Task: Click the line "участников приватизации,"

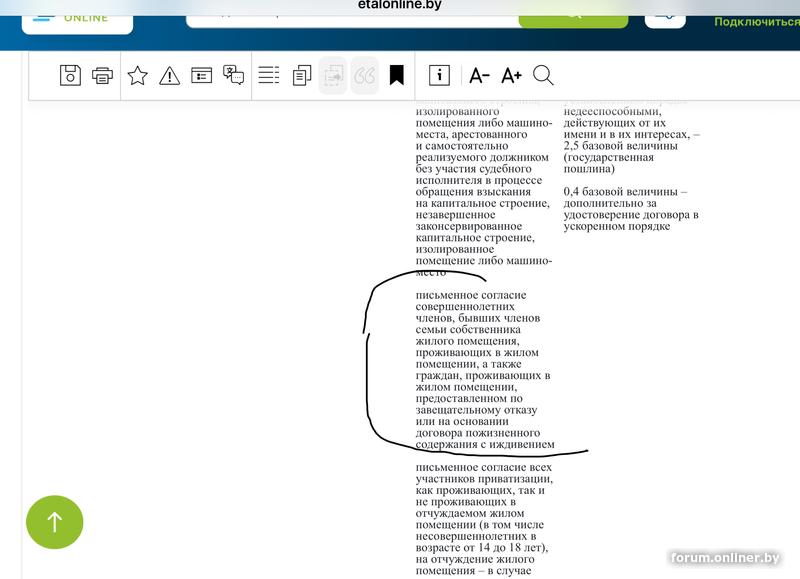Action: pyautogui.click(x=484, y=479)
